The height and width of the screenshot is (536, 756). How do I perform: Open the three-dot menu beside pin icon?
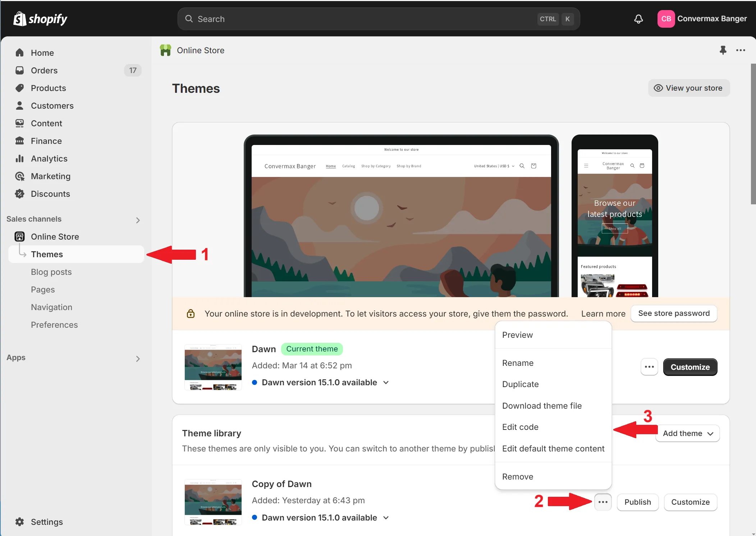pos(741,50)
